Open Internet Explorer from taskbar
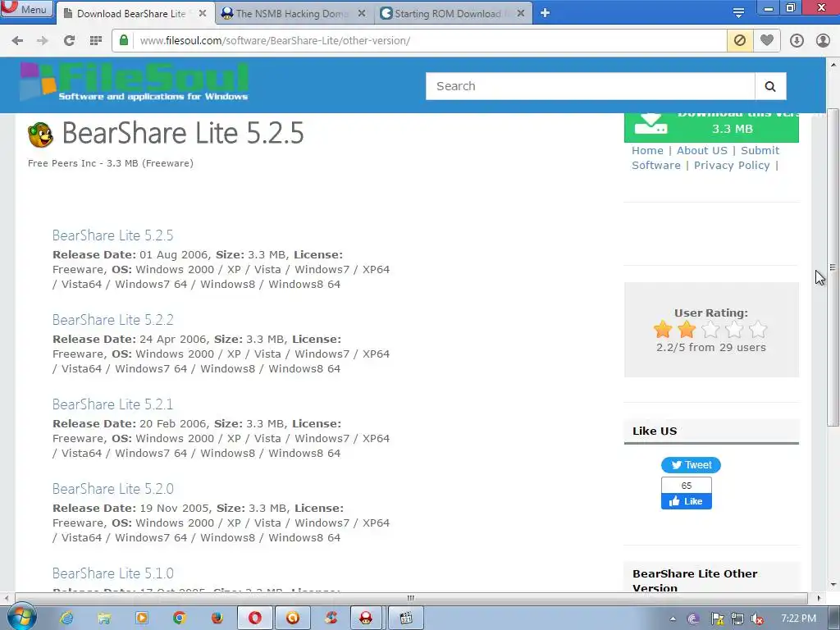This screenshot has width=840, height=630. tap(66, 619)
